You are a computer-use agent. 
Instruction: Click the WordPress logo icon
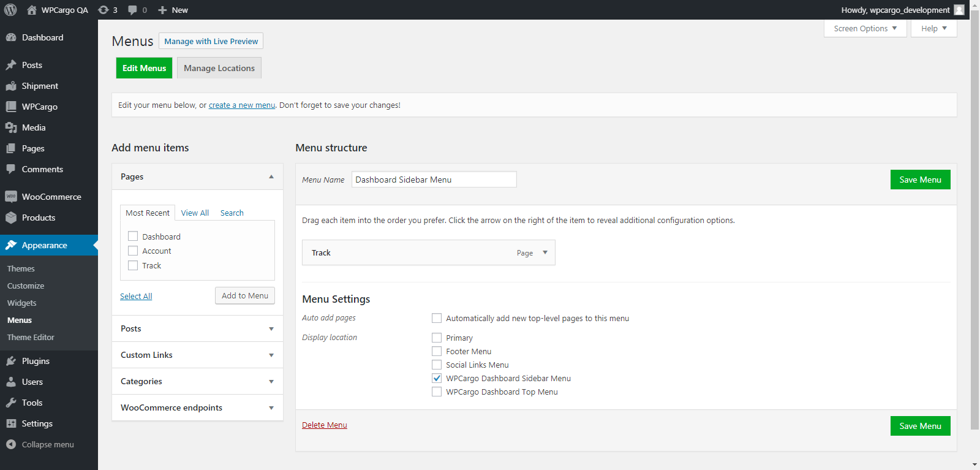pos(10,10)
